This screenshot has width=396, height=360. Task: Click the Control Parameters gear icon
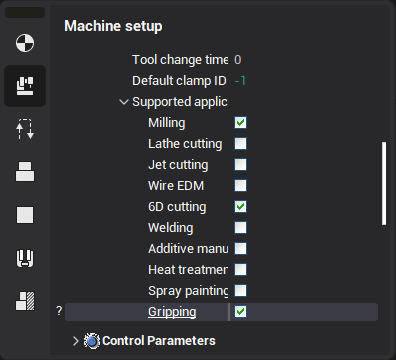(92, 341)
